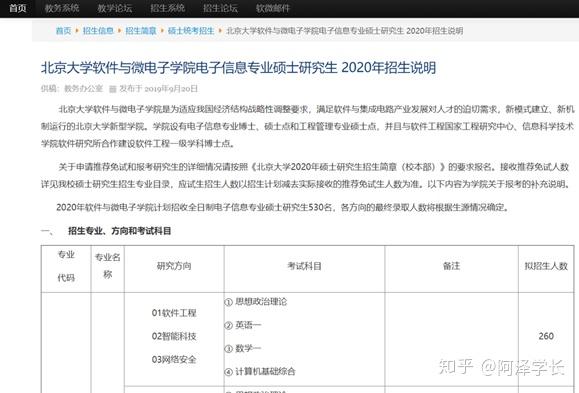Viewport: 579px width, 393px height.
Task: Click exam subject ③ 数学一
Action: [243, 348]
